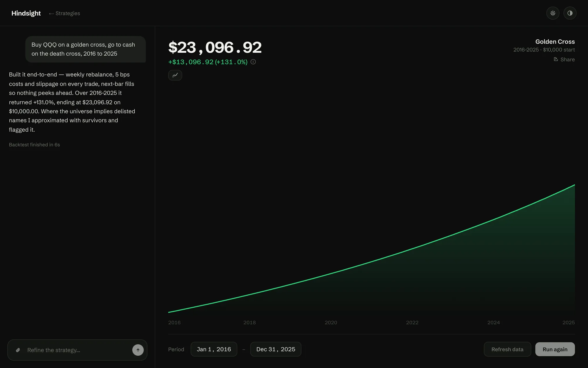Share the Golden Cross backtest
588x368 pixels.
pos(564,59)
